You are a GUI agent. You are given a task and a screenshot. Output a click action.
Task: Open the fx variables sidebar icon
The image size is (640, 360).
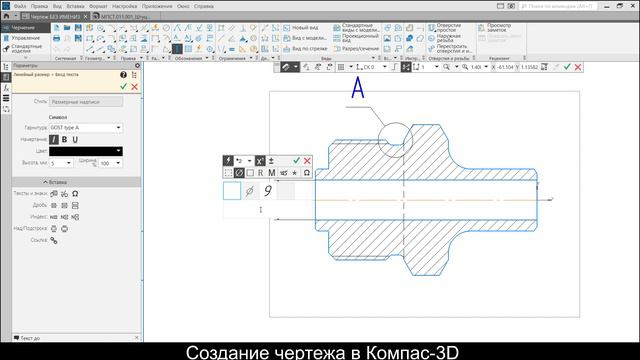(x=6, y=88)
